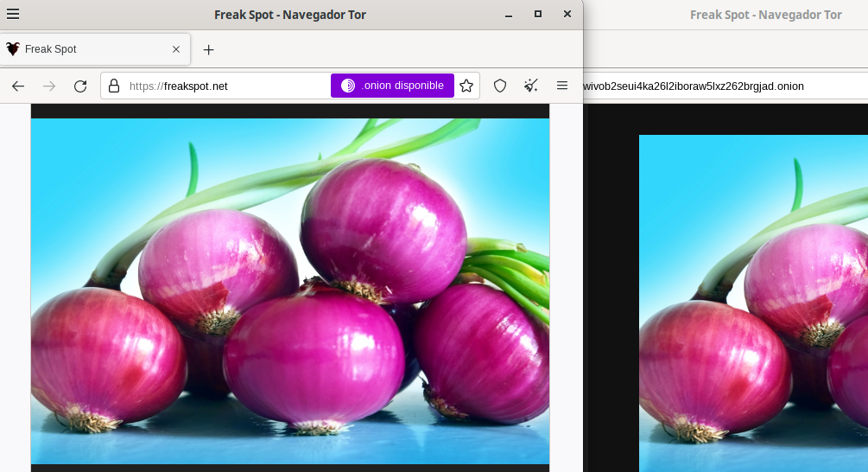Click the broom New Identity icon
The height and width of the screenshot is (472, 868).
[x=531, y=86]
